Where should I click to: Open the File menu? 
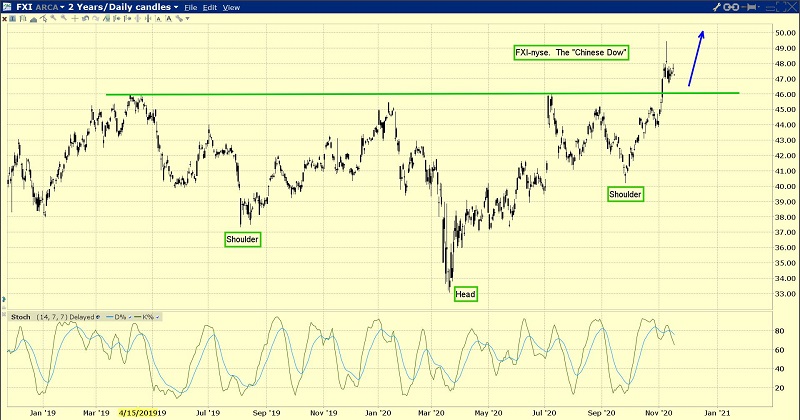pos(191,8)
